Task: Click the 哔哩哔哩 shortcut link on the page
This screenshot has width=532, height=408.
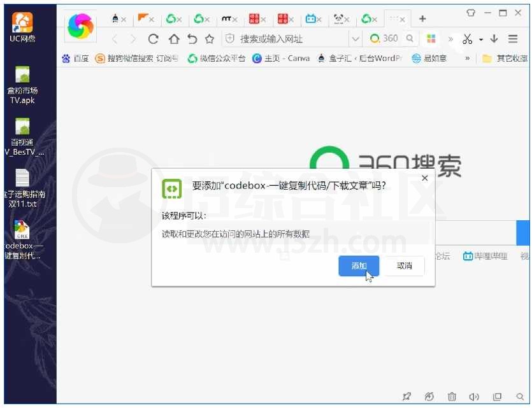Action: [x=485, y=256]
